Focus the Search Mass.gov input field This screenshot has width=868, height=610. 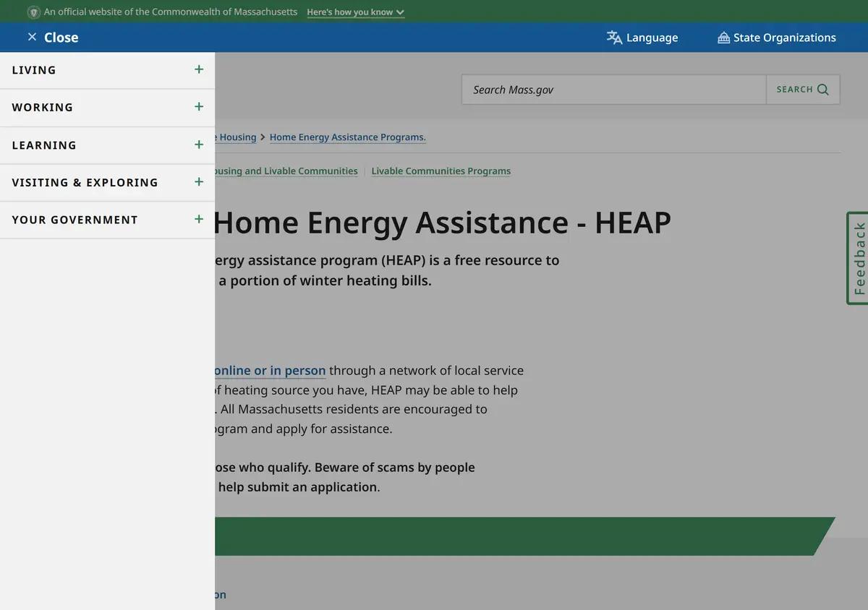(613, 90)
